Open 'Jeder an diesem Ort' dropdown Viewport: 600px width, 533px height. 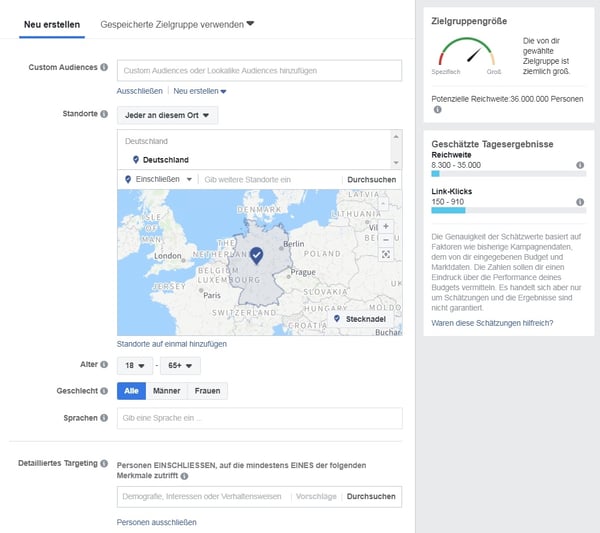pos(167,115)
